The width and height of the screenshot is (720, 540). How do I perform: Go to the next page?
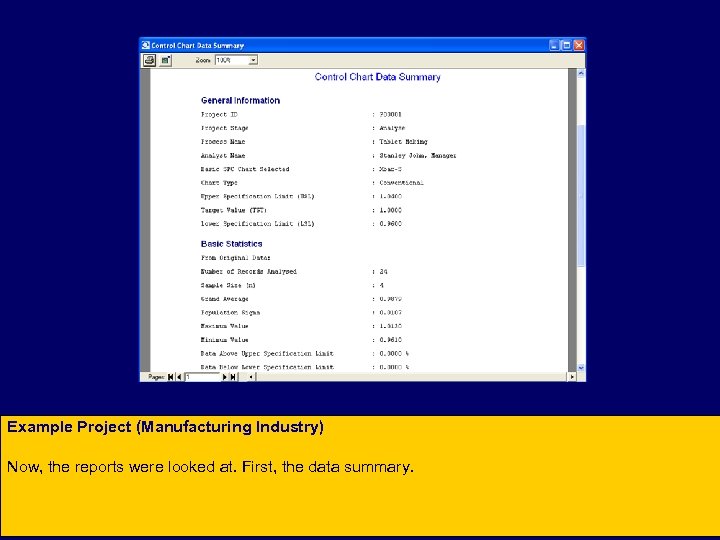point(225,377)
